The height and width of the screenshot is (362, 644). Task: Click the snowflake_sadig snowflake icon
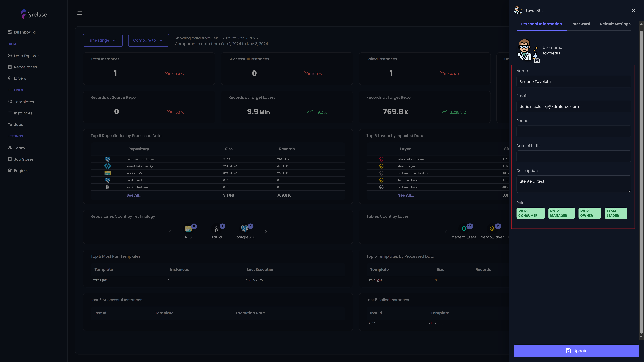[108, 166]
